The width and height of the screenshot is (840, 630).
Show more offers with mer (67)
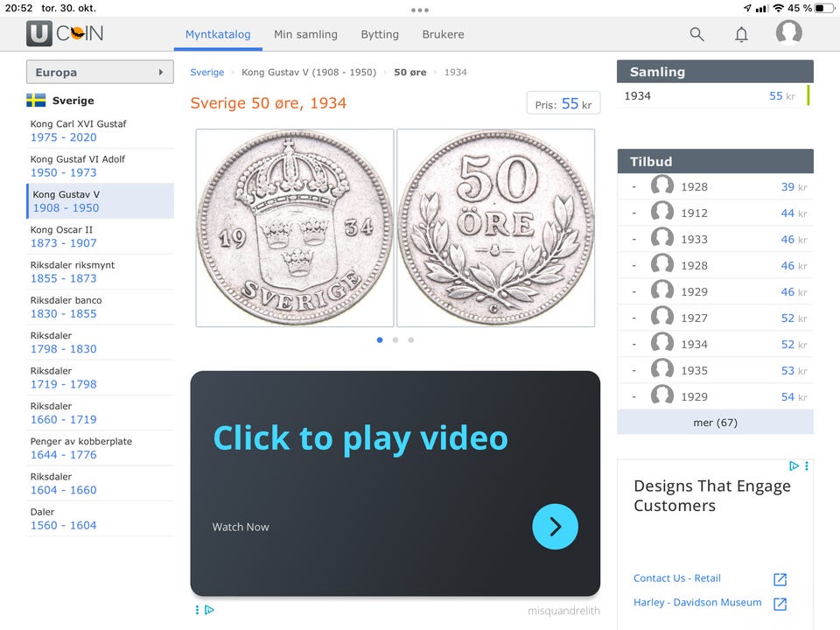[x=715, y=422]
